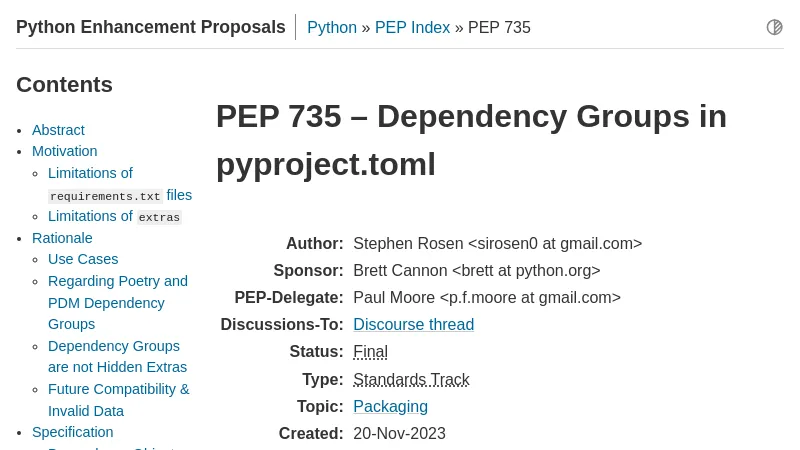The height and width of the screenshot is (450, 800).
Task: Navigate to Motivation in contents
Action: point(64,151)
